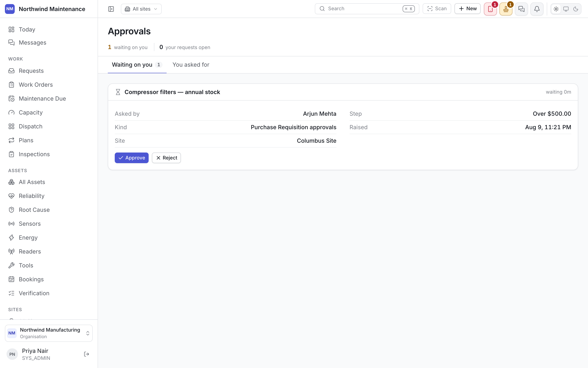This screenshot has width=588, height=368.
Task: Open Energy page
Action: [x=49, y=238]
